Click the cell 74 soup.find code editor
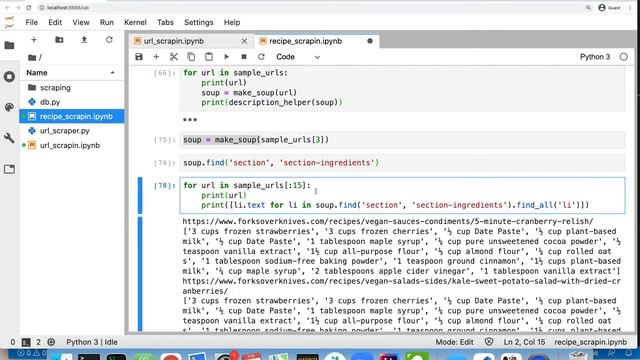Viewport: 640px width, 360px height. [402, 163]
